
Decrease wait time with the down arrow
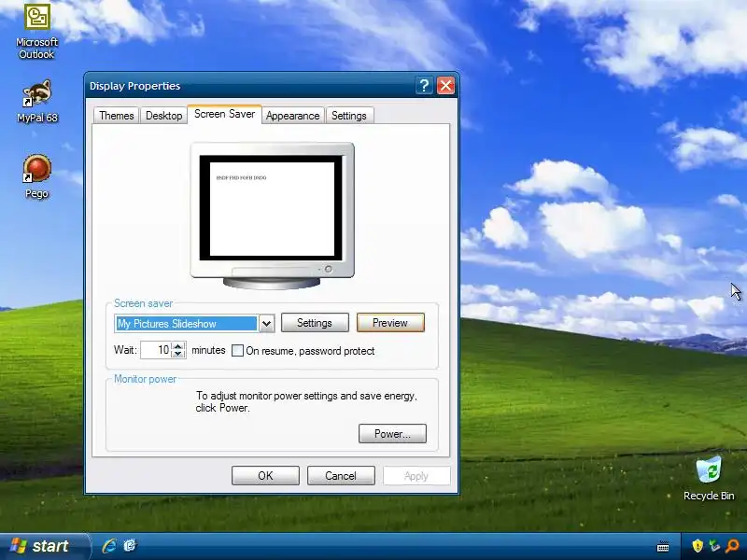coord(178,354)
